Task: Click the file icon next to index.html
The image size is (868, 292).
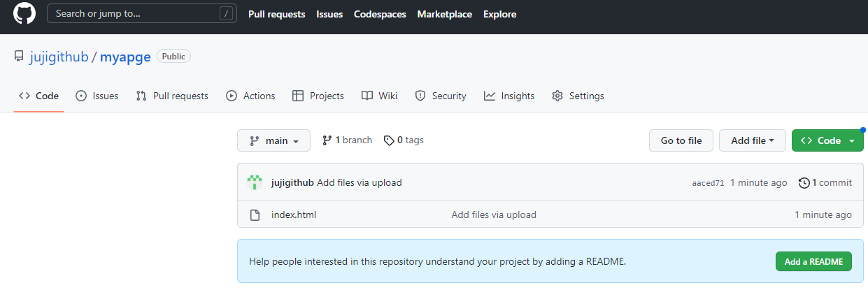Action: 255,214
